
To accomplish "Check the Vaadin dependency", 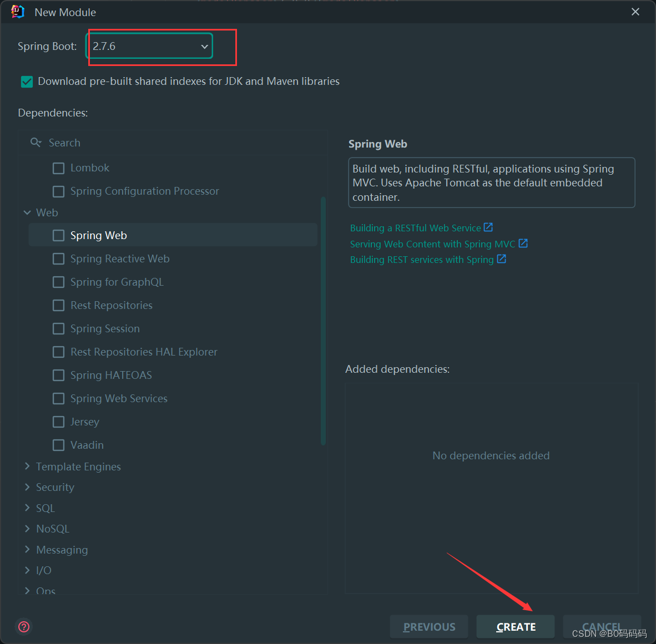I will point(59,445).
